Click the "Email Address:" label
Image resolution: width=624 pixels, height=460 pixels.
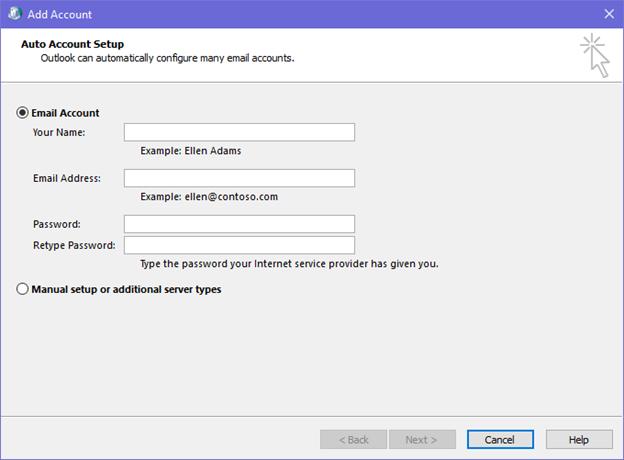67,178
